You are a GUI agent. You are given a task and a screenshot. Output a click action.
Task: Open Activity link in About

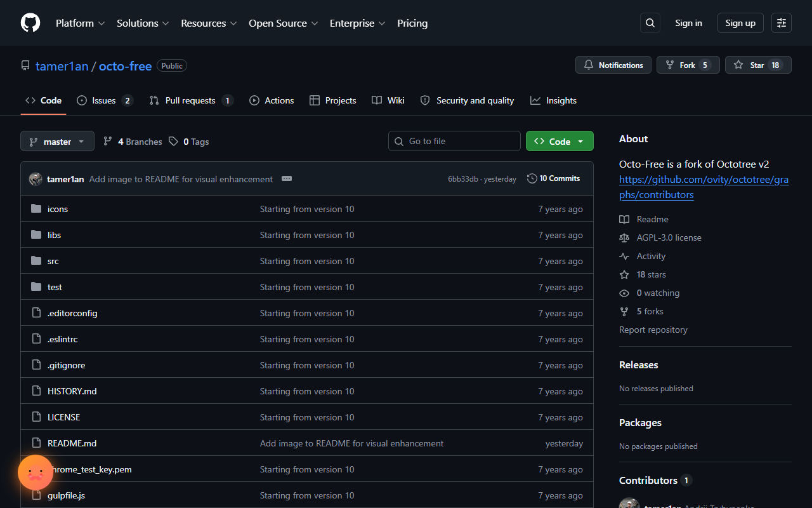click(643, 256)
